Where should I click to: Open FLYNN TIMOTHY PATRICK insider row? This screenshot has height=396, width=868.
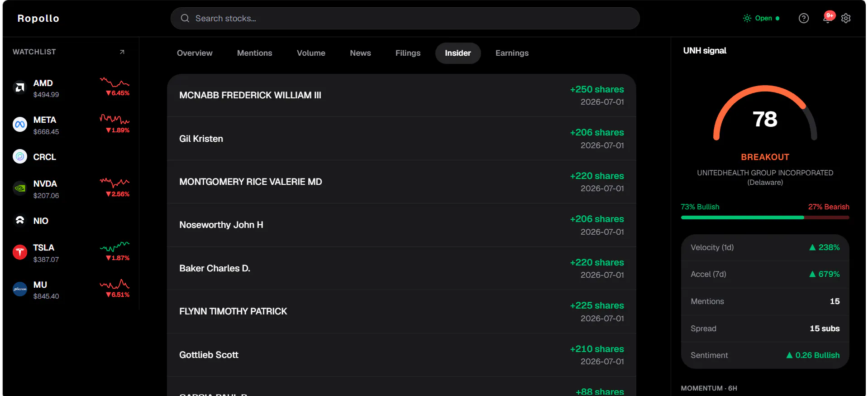tap(401, 312)
